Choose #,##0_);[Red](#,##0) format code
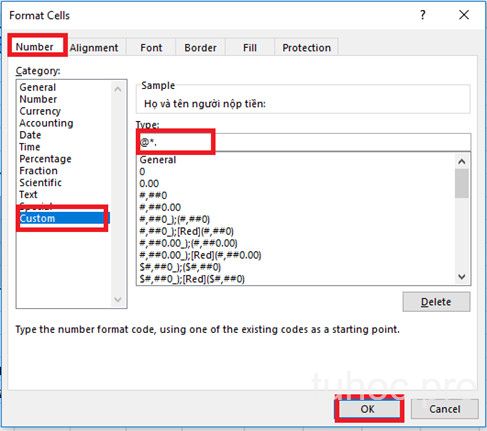 pos(295,231)
